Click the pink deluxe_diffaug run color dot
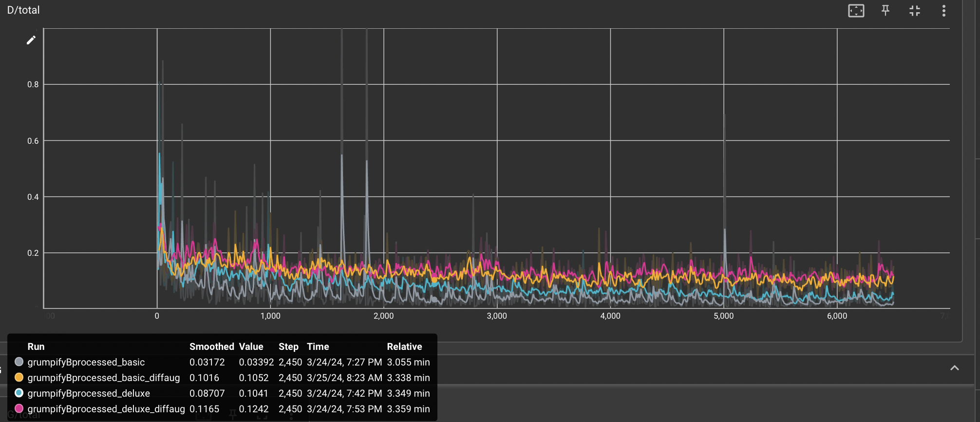The image size is (980, 422). tap(19, 408)
